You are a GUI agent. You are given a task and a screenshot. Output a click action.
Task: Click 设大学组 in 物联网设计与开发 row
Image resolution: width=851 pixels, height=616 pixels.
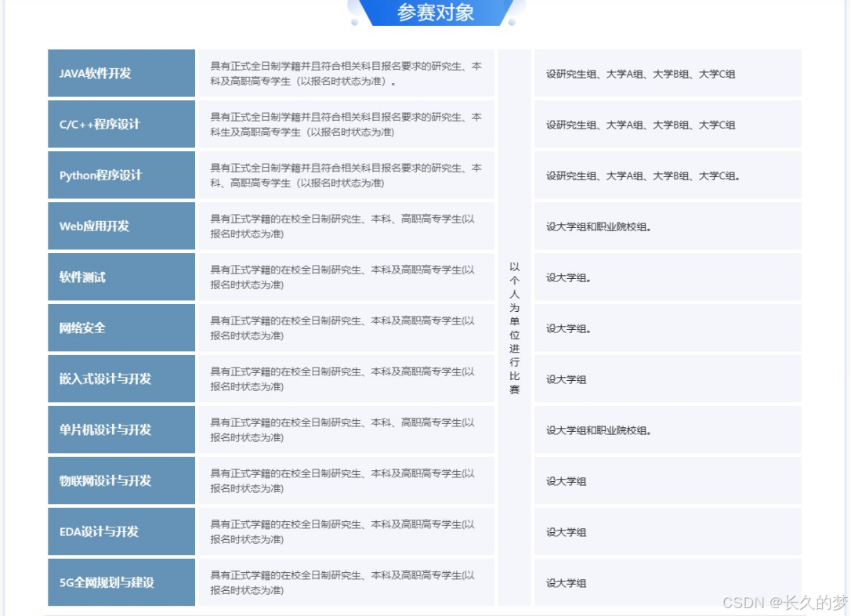[x=566, y=481]
